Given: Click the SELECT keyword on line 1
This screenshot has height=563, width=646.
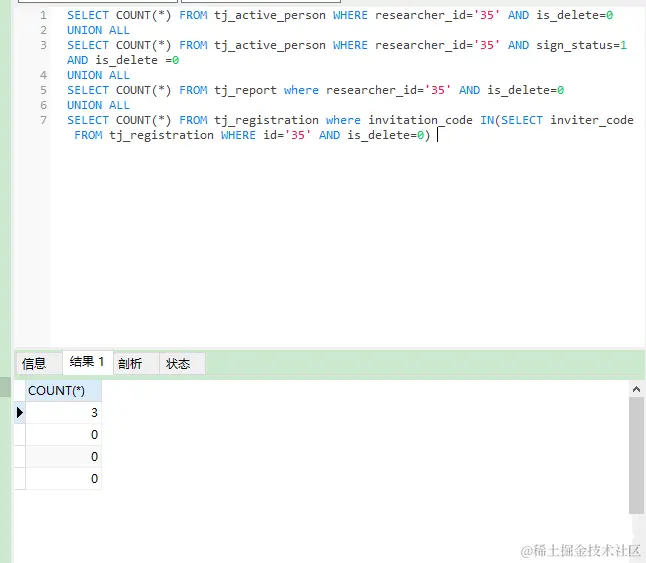Looking at the screenshot, I should [88, 15].
